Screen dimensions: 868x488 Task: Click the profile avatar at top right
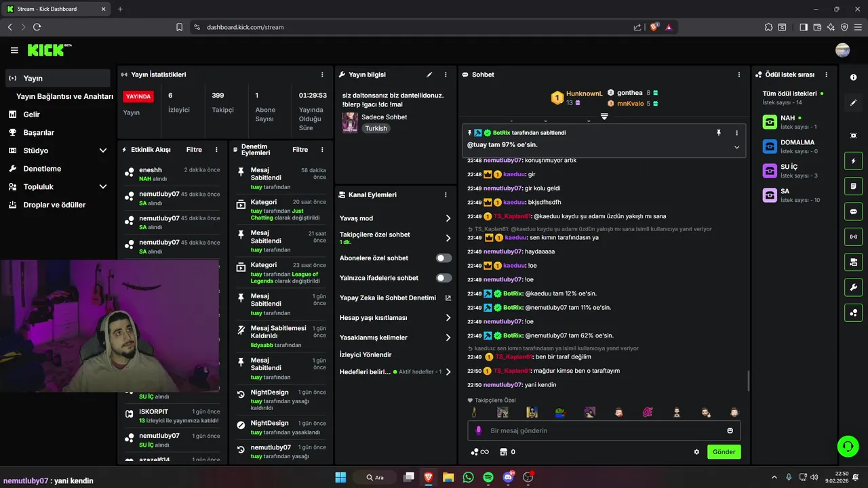point(843,50)
